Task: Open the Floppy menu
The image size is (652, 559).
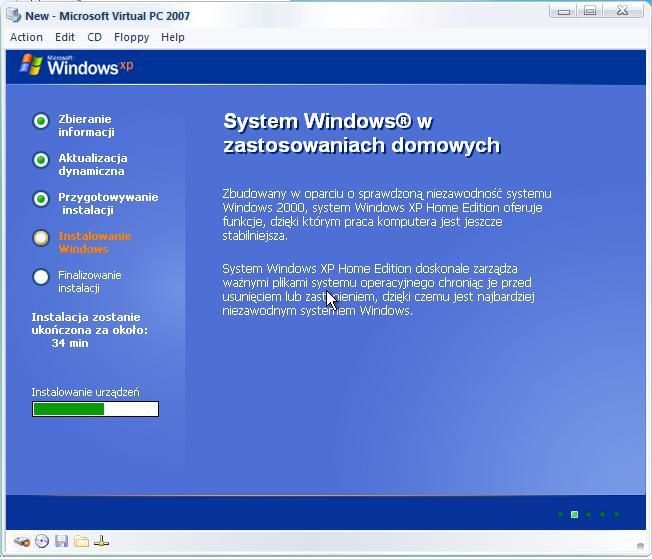Action: tap(131, 37)
